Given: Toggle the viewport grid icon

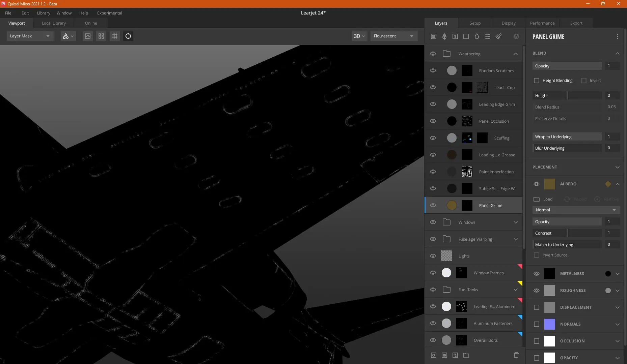Looking at the screenshot, I should (x=115, y=36).
